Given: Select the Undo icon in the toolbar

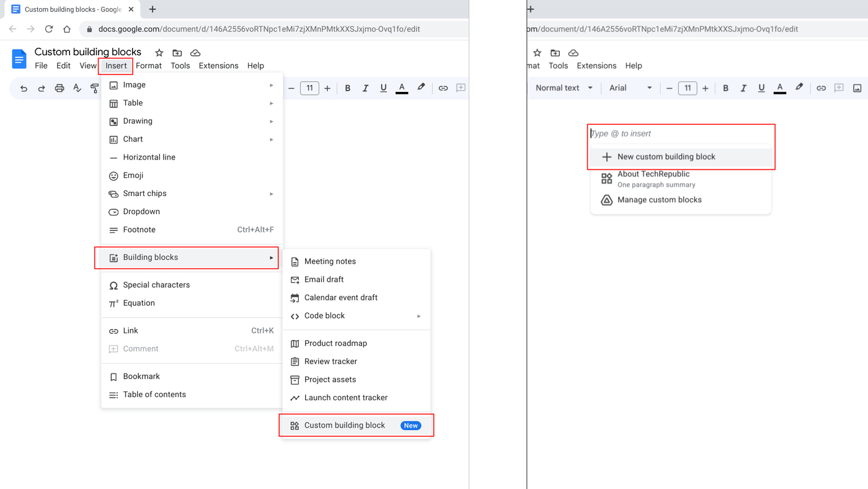Looking at the screenshot, I should coord(23,87).
